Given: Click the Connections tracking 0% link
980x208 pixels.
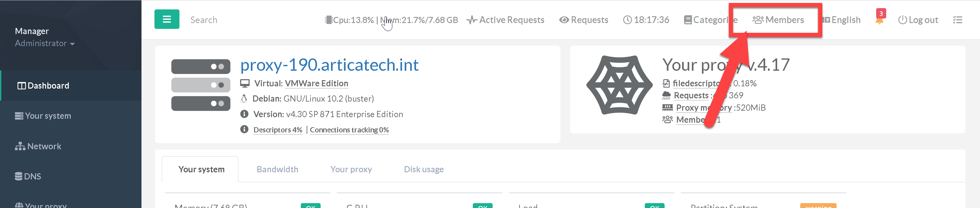Looking at the screenshot, I should click(x=349, y=130).
